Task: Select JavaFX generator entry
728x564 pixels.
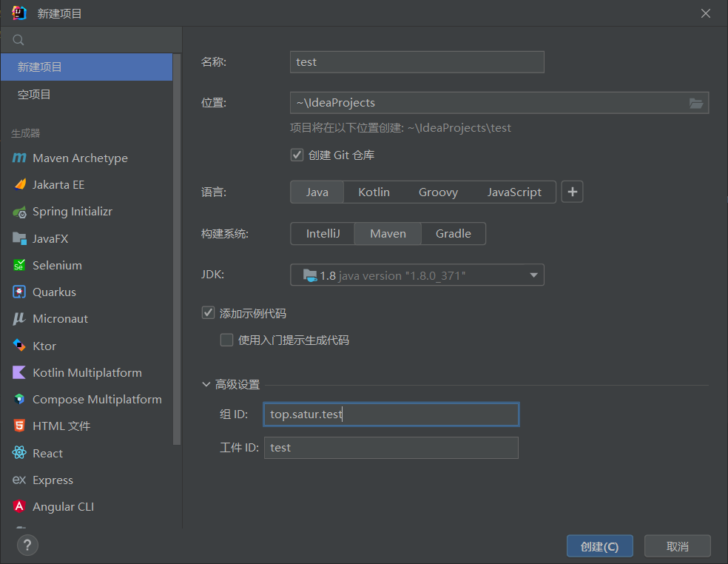Action: 87,238
